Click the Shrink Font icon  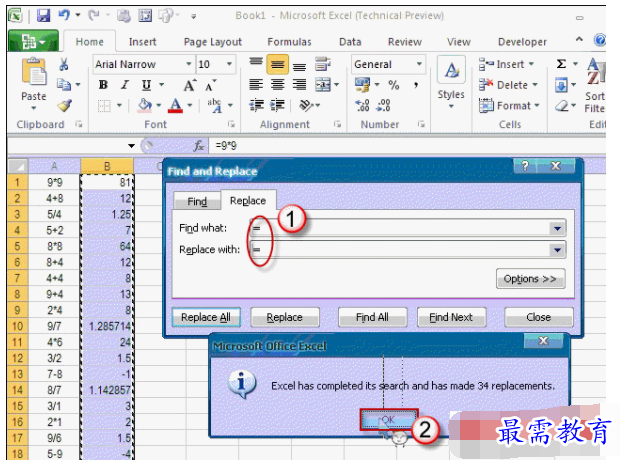(x=210, y=85)
